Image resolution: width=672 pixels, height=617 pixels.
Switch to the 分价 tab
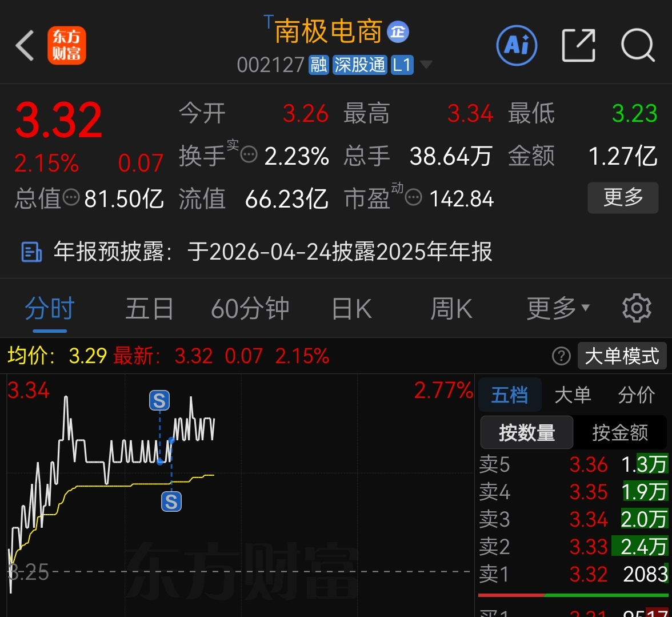click(x=637, y=395)
